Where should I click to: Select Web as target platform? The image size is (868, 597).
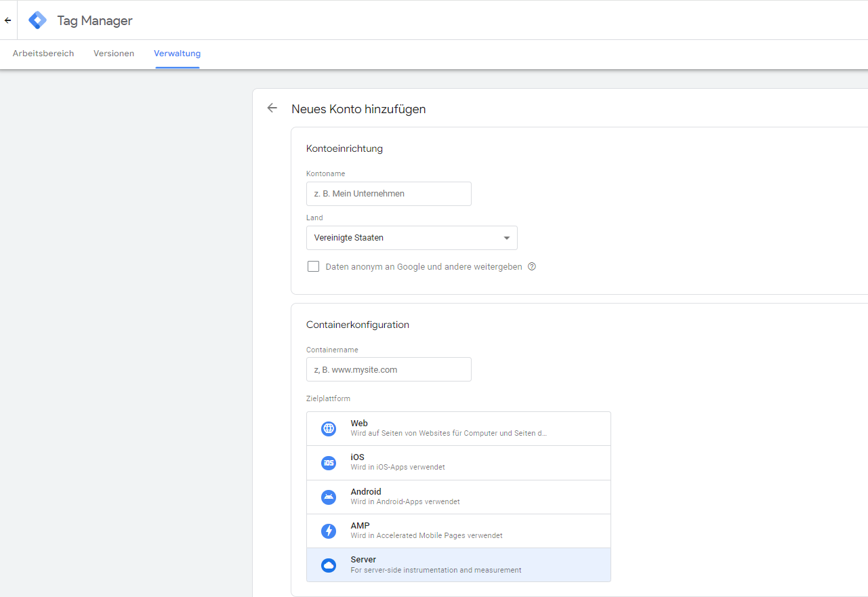pyautogui.click(x=459, y=428)
